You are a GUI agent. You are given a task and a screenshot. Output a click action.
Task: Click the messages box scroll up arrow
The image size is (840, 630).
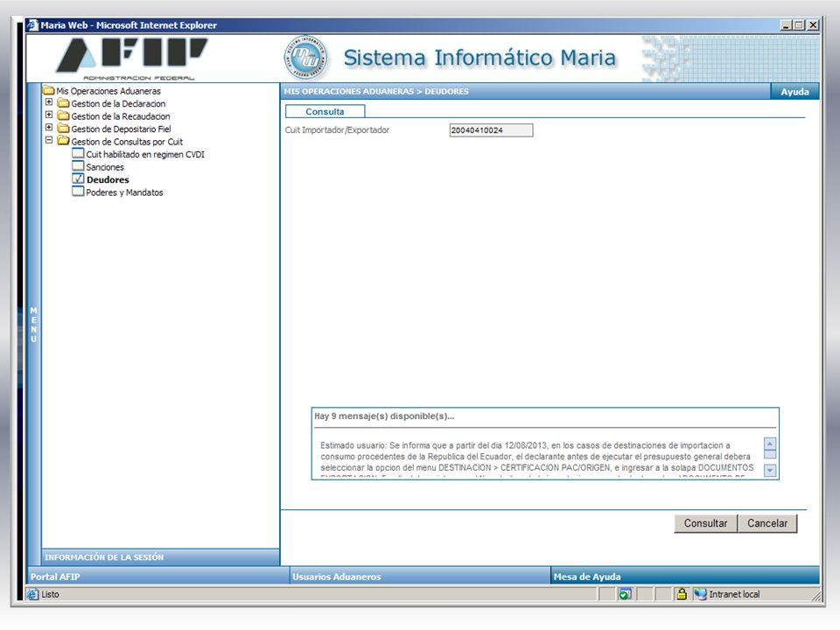tap(770, 444)
